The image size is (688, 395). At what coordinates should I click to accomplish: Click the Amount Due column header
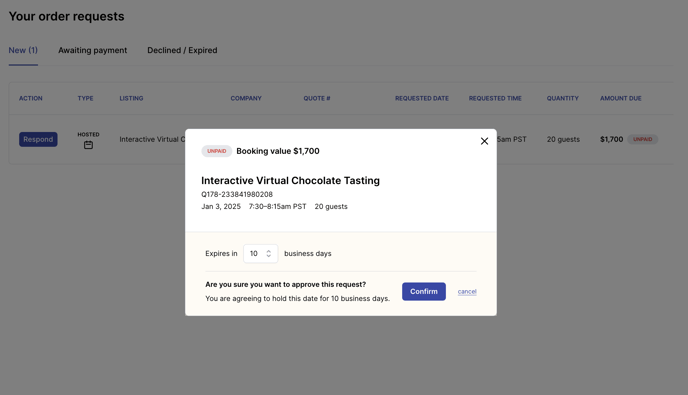620,98
